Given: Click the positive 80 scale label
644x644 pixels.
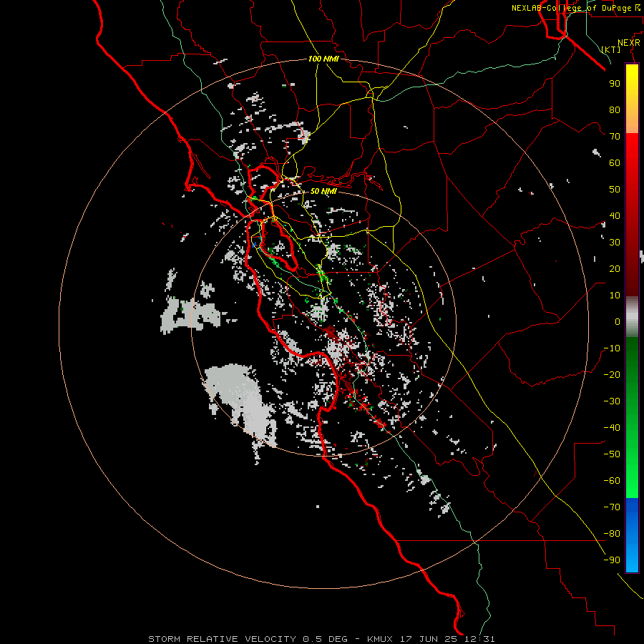Looking at the screenshot, I should pos(615,110).
